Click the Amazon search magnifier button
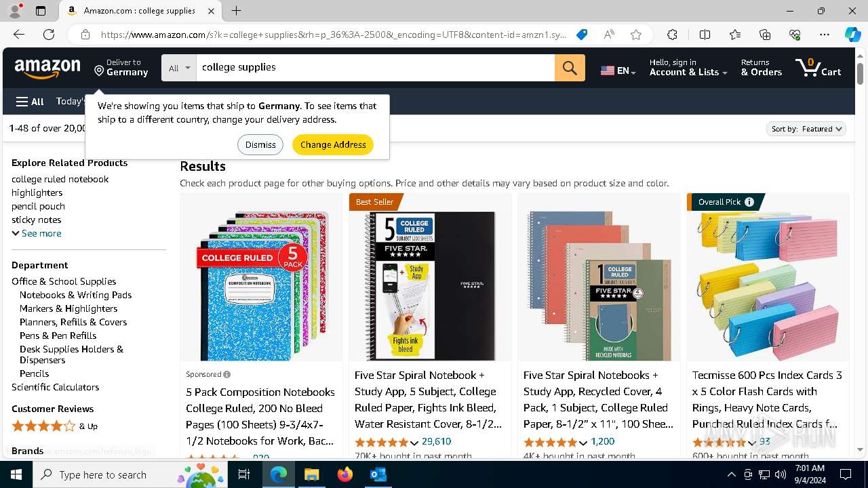This screenshot has height=488, width=868. click(570, 68)
